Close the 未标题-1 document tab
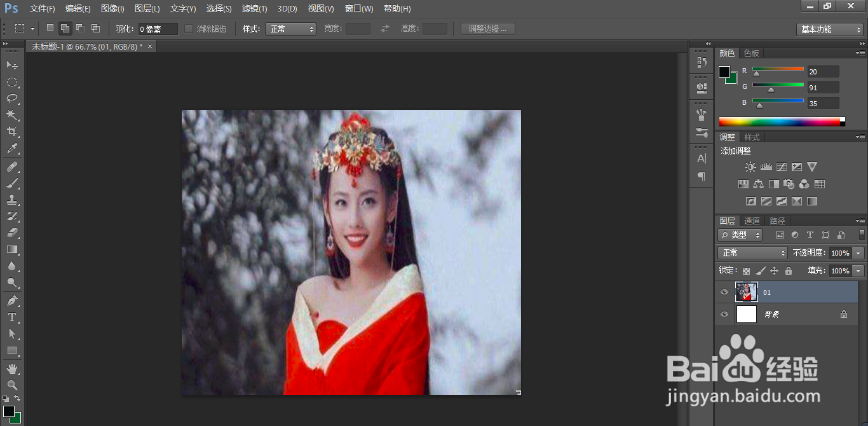The height and width of the screenshot is (426, 868). coord(150,46)
